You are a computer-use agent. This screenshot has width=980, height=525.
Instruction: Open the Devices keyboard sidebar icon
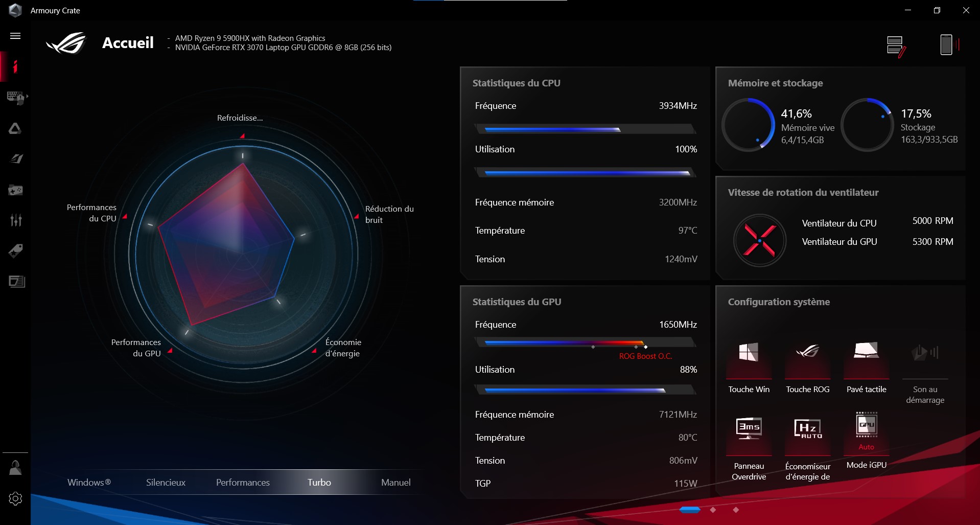coord(15,97)
